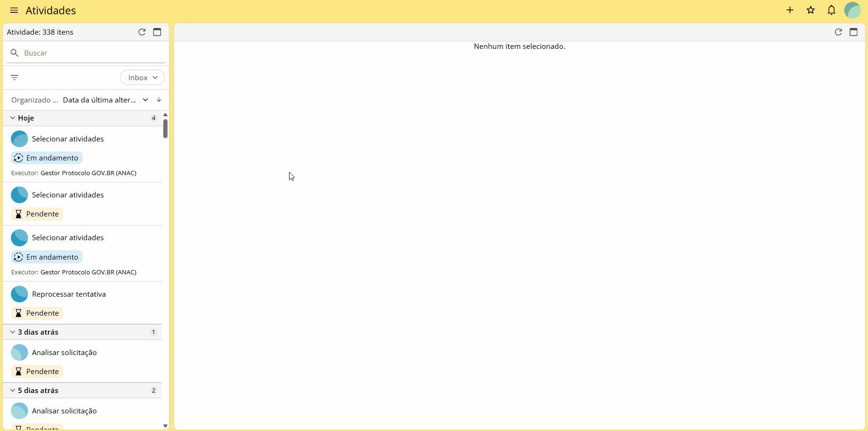The image size is (868, 431).
Task: Open the filter options icon
Action: [x=15, y=77]
